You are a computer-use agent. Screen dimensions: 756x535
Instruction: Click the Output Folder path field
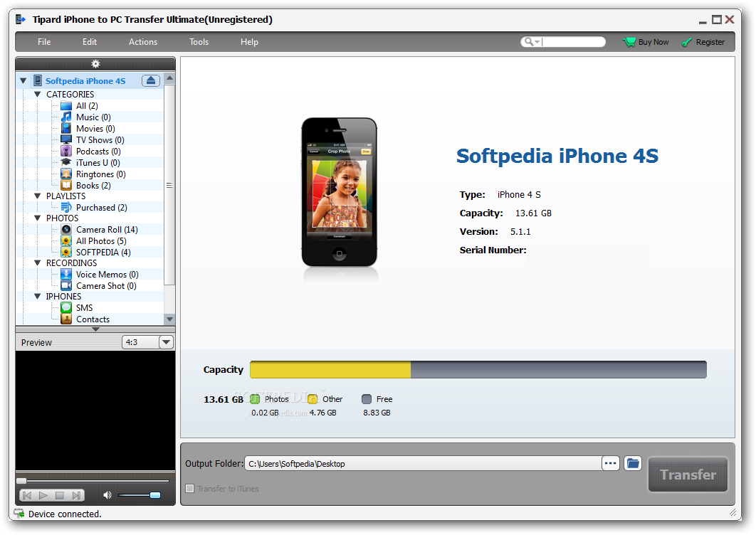(423, 464)
